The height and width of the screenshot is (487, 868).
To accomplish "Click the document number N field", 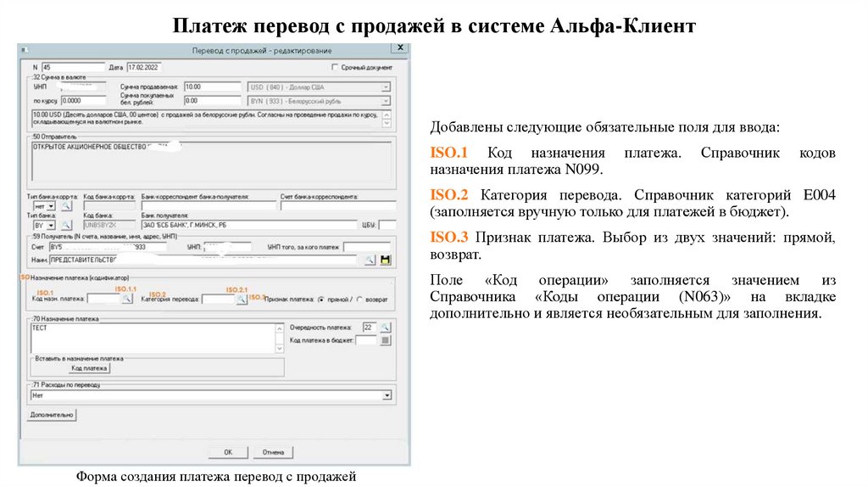I will [x=73, y=67].
